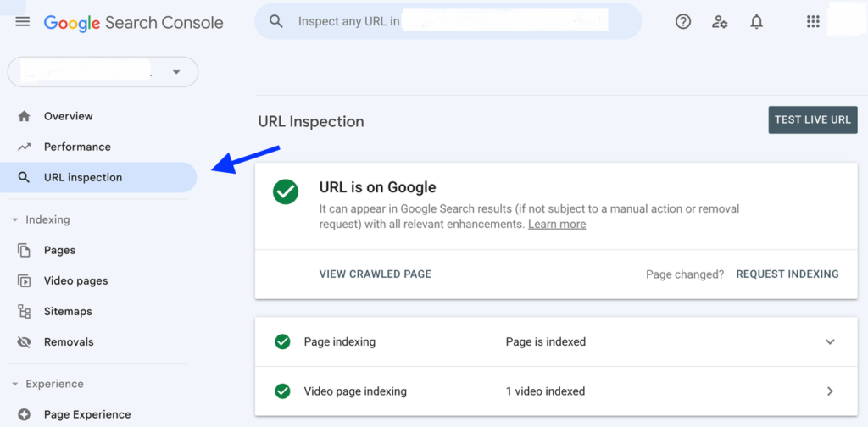Open the Performance report
The image size is (868, 427).
[77, 147]
